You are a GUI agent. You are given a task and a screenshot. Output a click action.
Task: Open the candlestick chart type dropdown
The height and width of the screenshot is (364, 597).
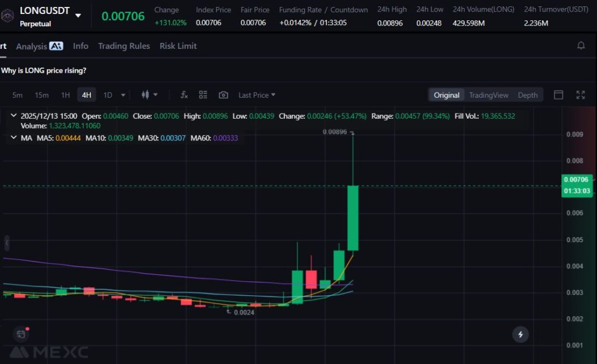[x=150, y=95]
